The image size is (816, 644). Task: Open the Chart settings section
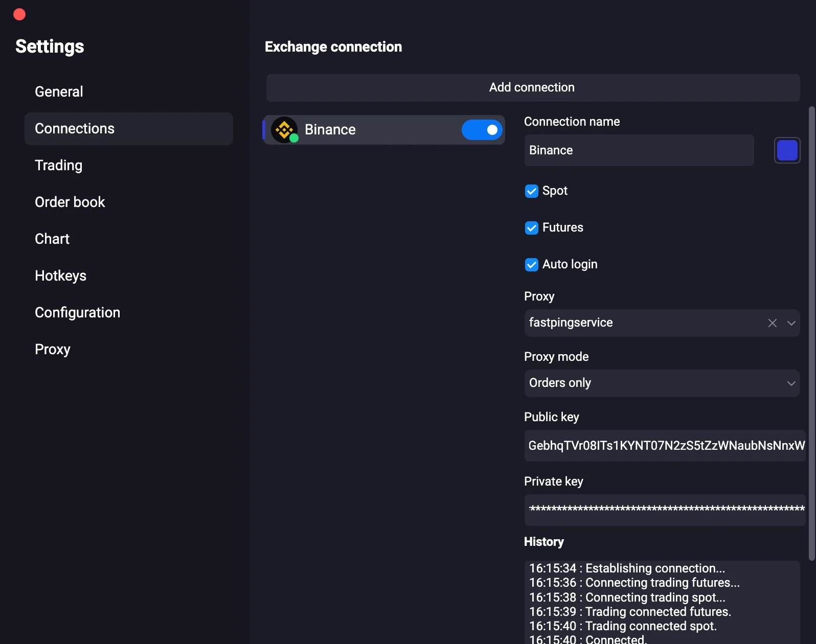click(x=52, y=239)
